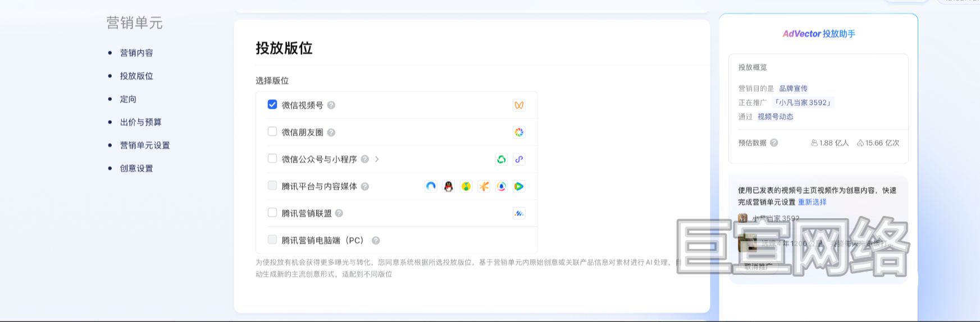This screenshot has width=980, height=322.
Task: Click the 微信视频号 butterfly channel icon
Action: pyautogui.click(x=519, y=105)
